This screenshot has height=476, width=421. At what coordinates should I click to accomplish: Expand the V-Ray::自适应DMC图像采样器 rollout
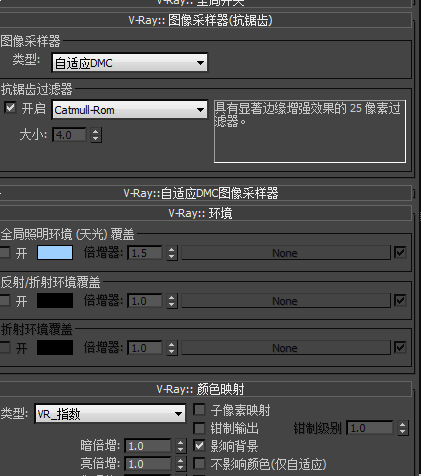point(206,193)
